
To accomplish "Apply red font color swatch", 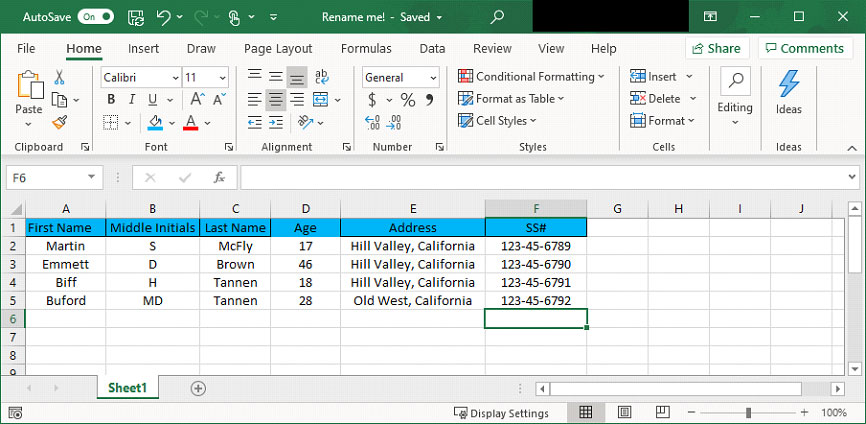I will (191, 123).
